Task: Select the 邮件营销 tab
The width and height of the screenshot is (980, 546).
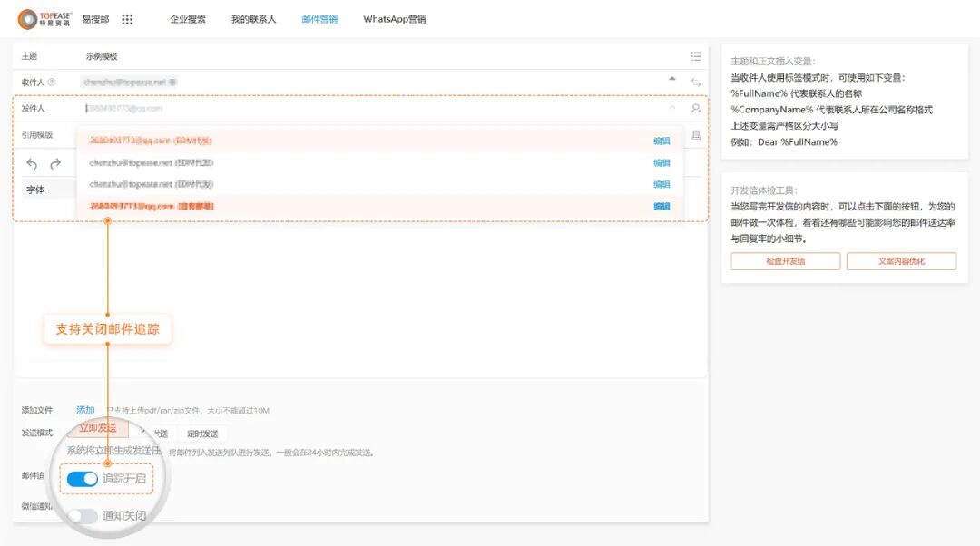Action: pyautogui.click(x=319, y=19)
